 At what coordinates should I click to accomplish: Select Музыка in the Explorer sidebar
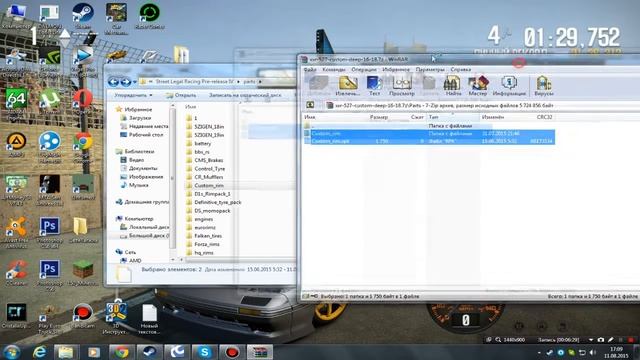138,185
